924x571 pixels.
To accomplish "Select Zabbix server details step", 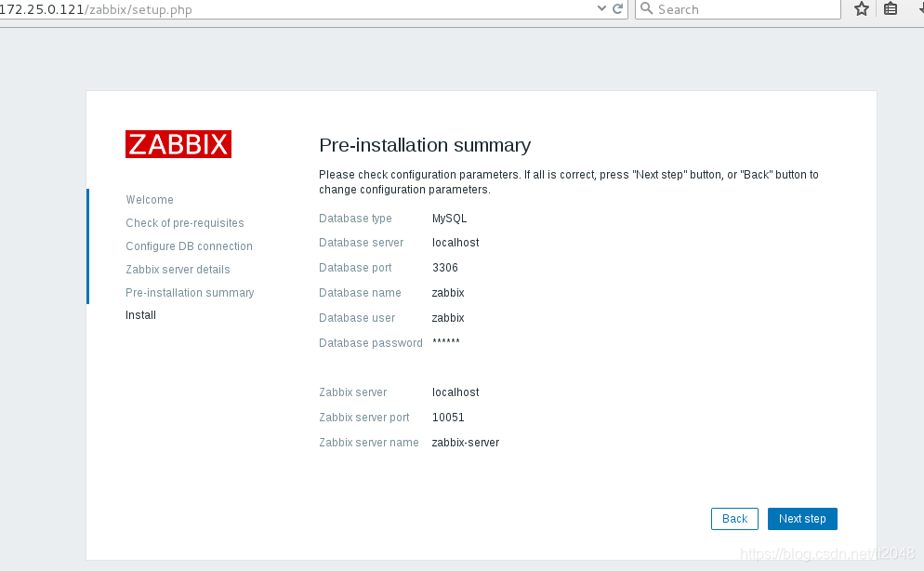I will coord(178,270).
